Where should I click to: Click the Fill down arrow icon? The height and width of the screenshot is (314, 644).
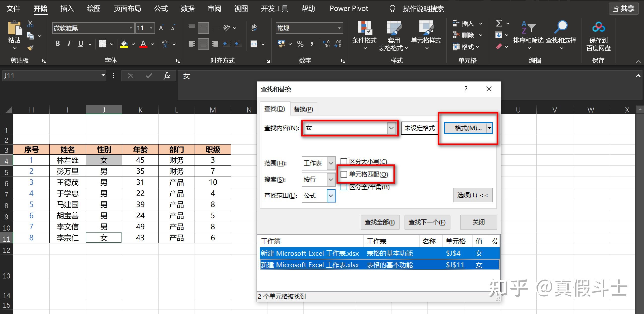click(x=499, y=35)
